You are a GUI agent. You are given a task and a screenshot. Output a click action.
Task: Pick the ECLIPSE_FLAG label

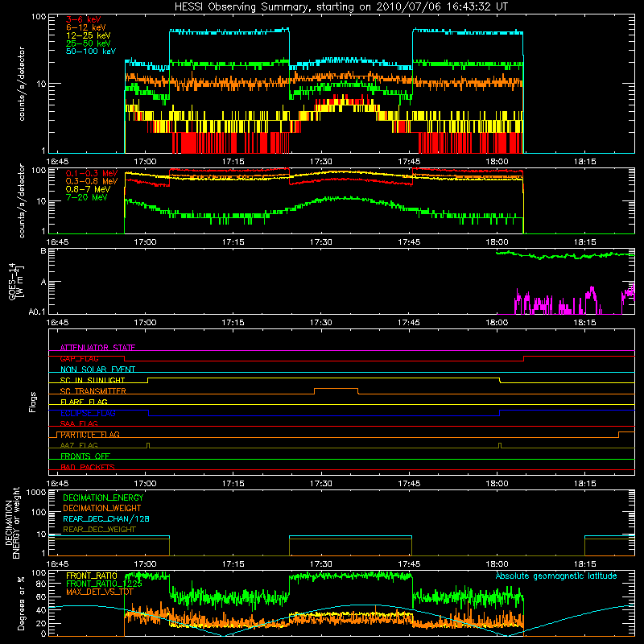tap(88, 413)
